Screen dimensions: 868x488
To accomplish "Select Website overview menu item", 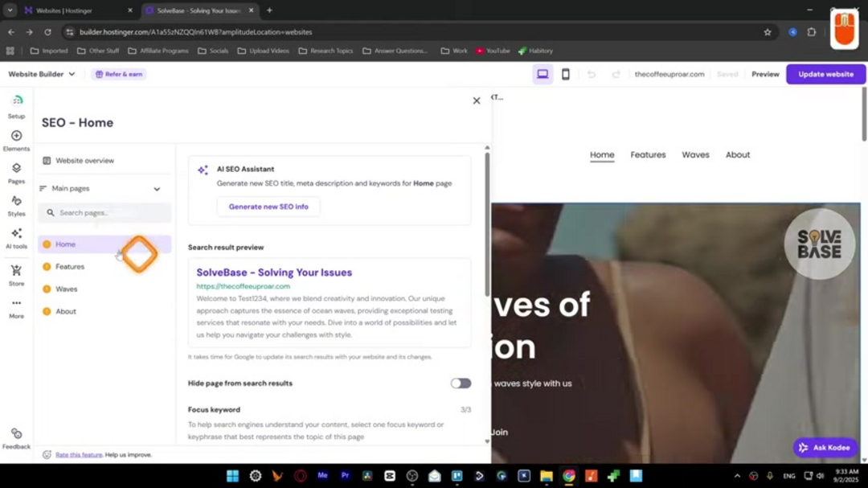I will [84, 161].
